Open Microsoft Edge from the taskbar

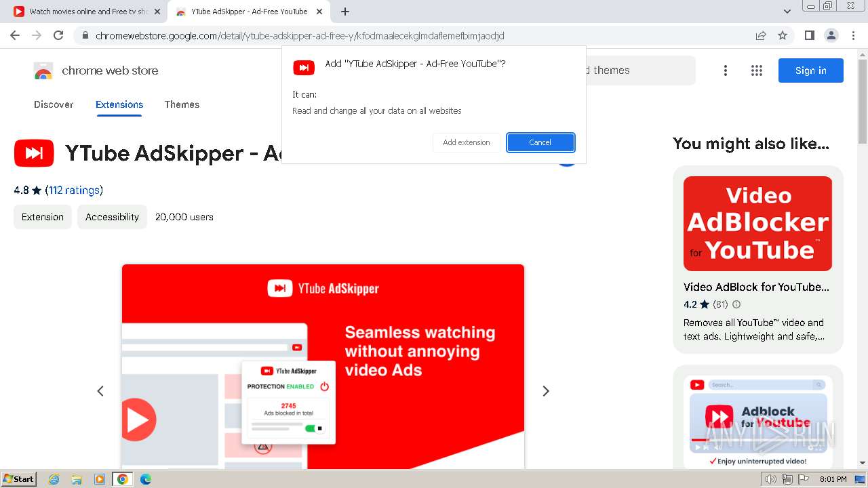pos(145,479)
